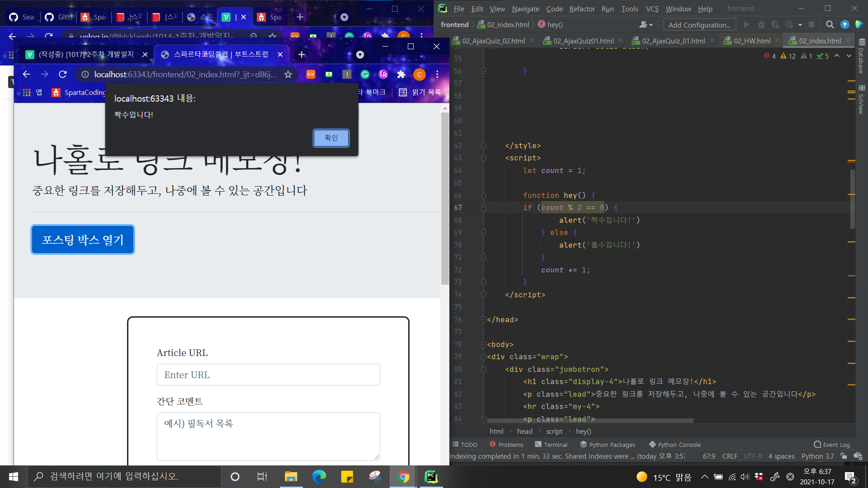Viewport: 868px width, 488px height.
Task: Open the Refactor menu
Action: (x=582, y=9)
